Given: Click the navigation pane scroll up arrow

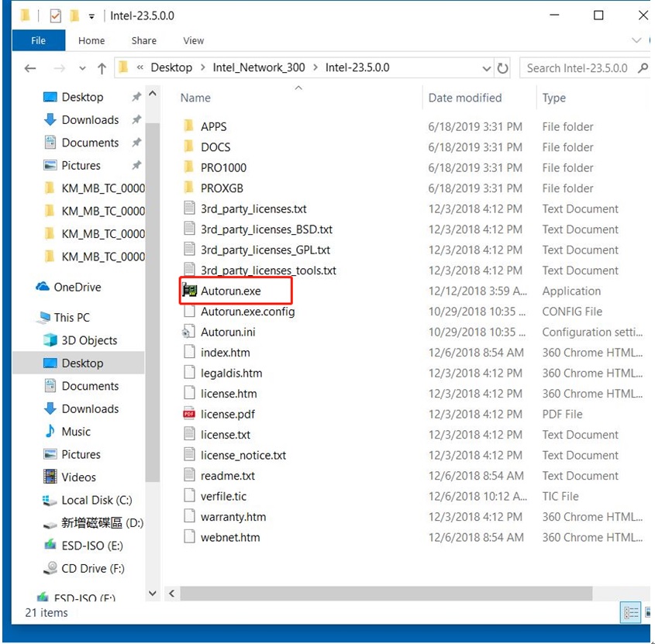Looking at the screenshot, I should coord(153,94).
